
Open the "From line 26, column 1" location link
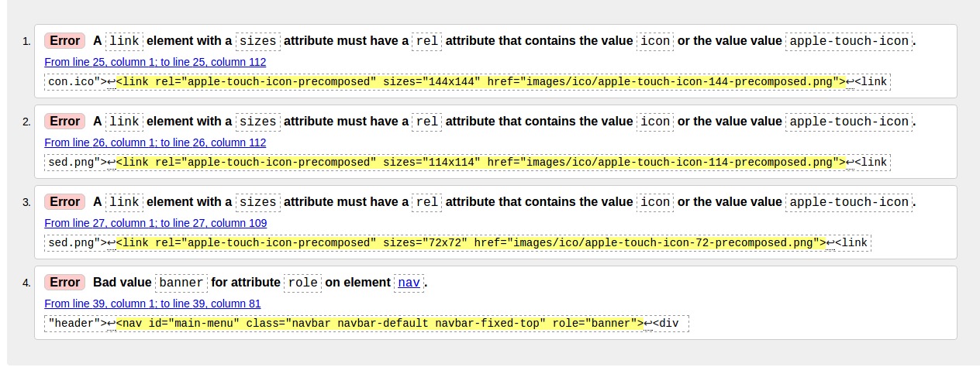155,142
